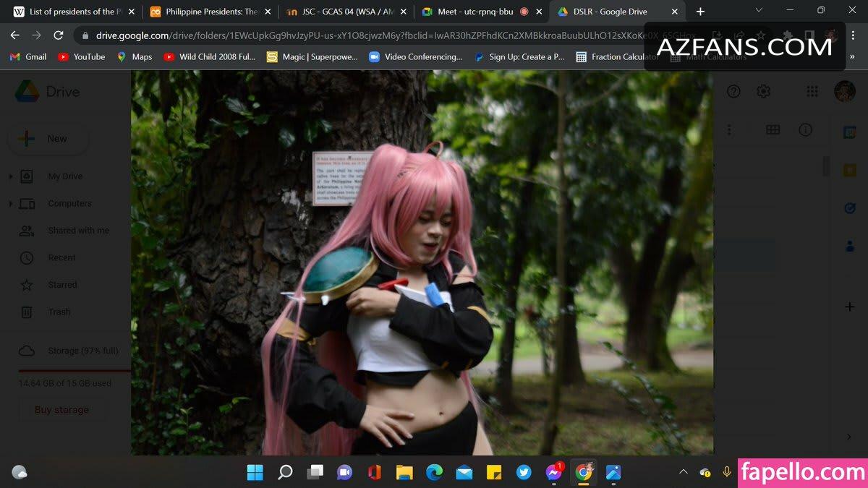Open Google account profile picture in Drive
Image resolution: width=868 pixels, height=488 pixels.
tap(844, 91)
